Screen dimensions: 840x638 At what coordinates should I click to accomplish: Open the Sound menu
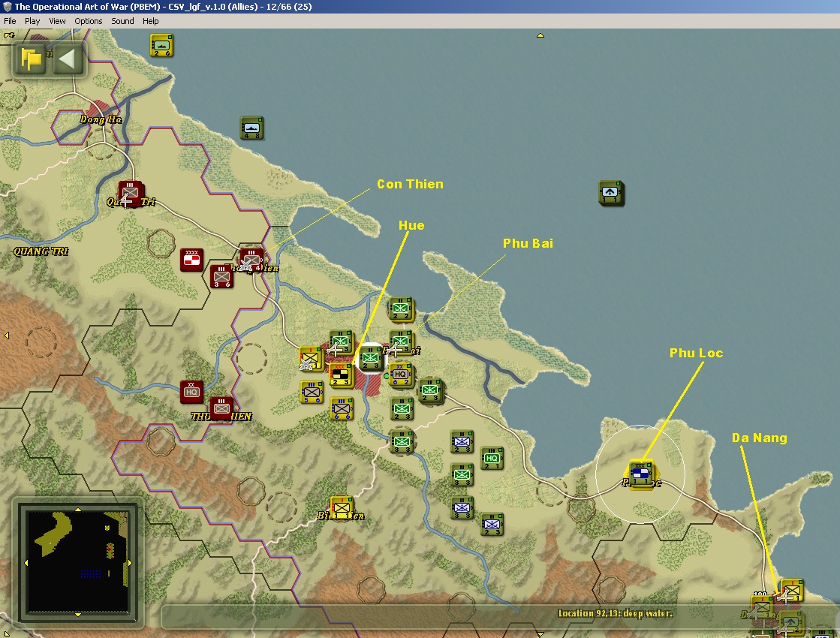tap(122, 21)
